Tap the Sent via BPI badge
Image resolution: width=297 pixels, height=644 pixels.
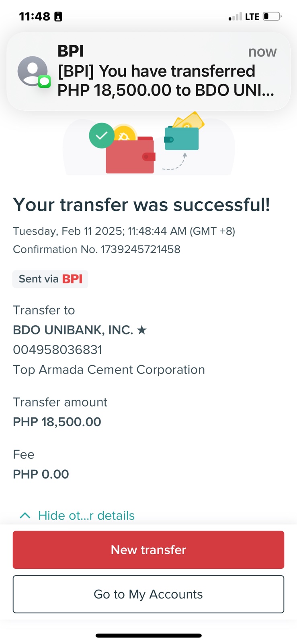(50, 279)
